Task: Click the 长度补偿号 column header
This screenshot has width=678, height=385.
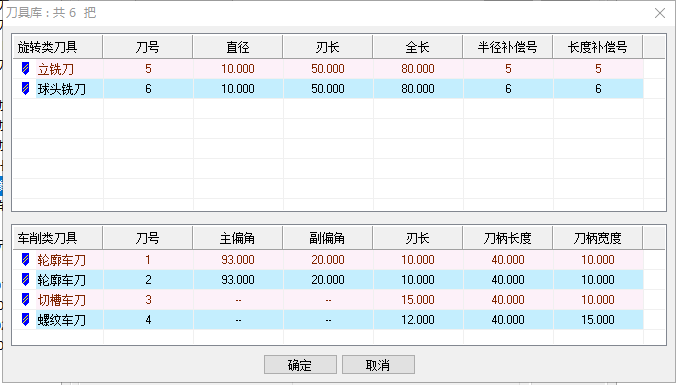Action: [597, 47]
